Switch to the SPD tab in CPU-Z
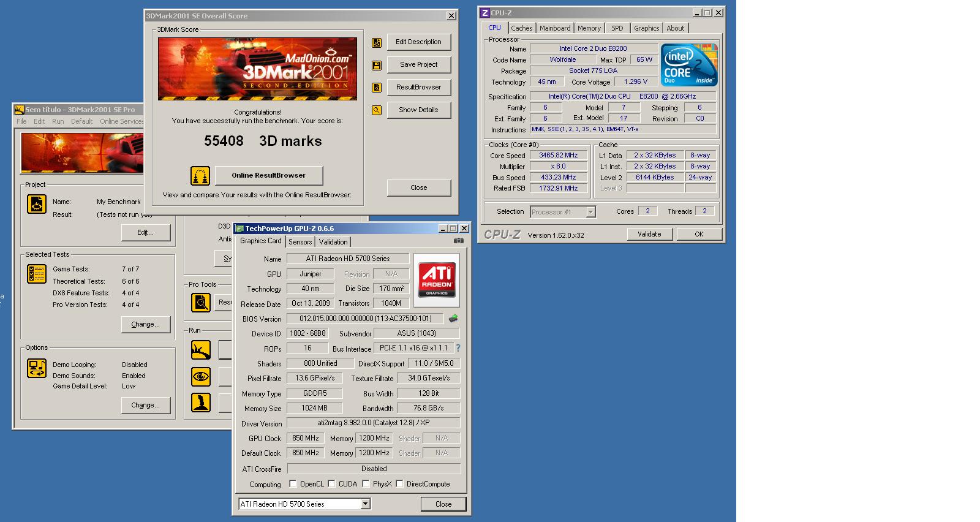980x522 pixels. pyautogui.click(x=617, y=28)
